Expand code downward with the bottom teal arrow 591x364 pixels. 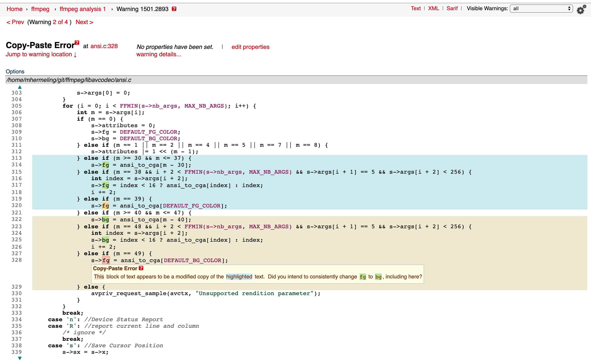click(x=20, y=358)
